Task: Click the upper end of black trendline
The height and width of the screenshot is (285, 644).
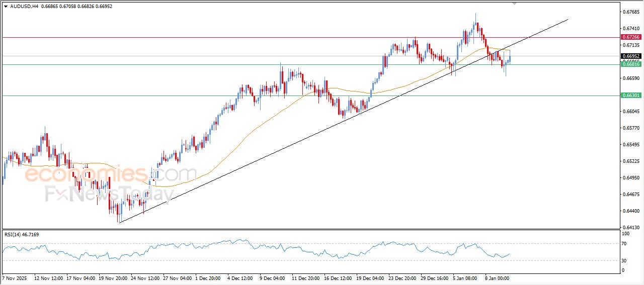Action: coord(568,19)
